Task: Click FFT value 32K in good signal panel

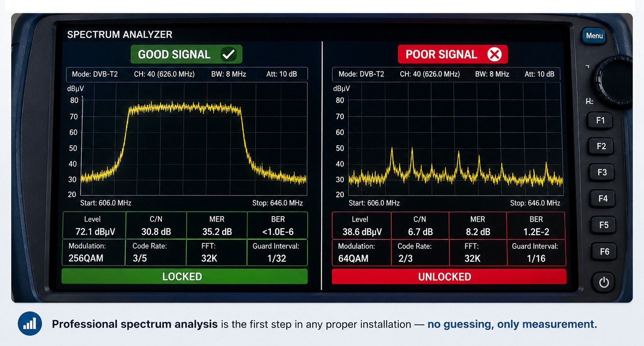Action: (209, 258)
